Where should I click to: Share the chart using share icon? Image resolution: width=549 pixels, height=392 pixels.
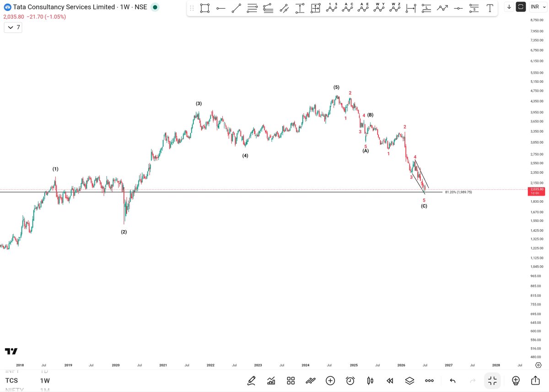pyautogui.click(x=535, y=381)
